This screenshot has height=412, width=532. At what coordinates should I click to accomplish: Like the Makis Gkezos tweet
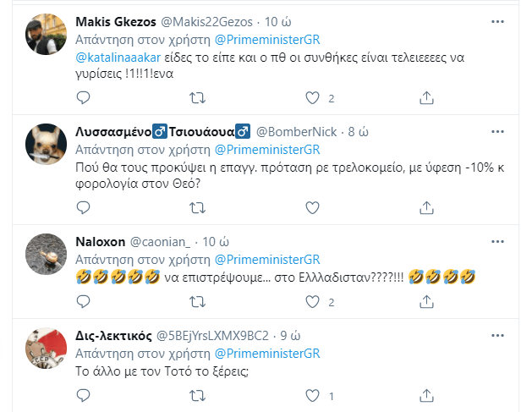click(311, 98)
